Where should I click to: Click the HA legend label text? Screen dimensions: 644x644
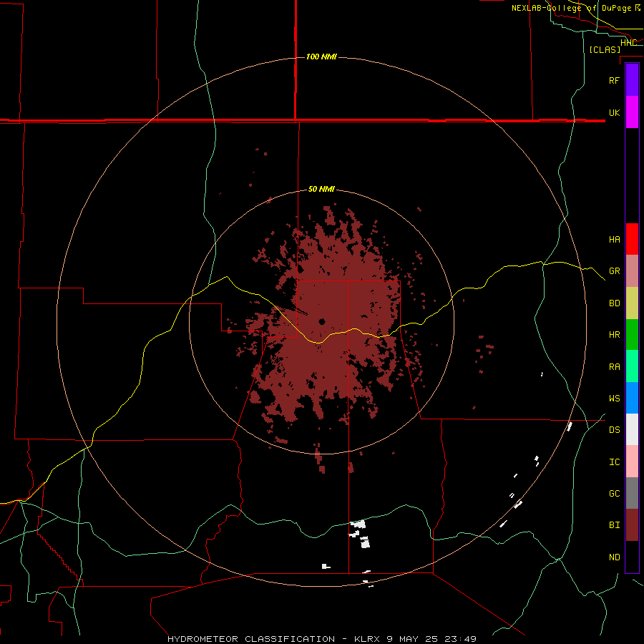coord(614,240)
